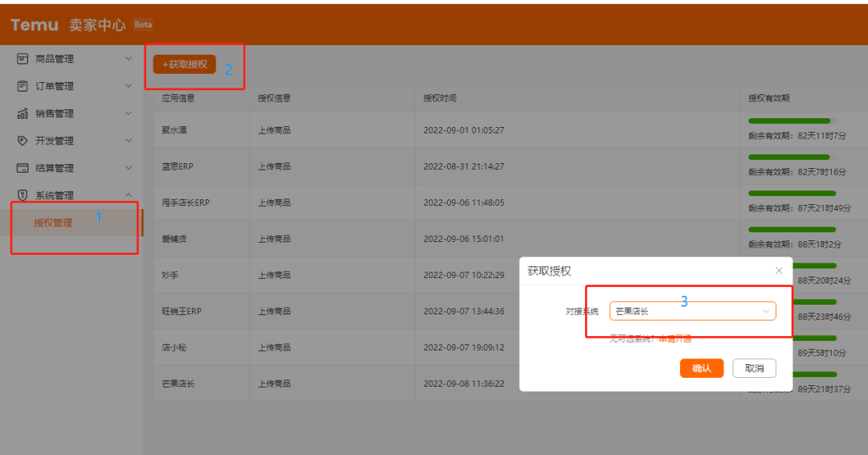The image size is (868, 455).
Task: Click the 申请开通 link
Action: coord(675,338)
